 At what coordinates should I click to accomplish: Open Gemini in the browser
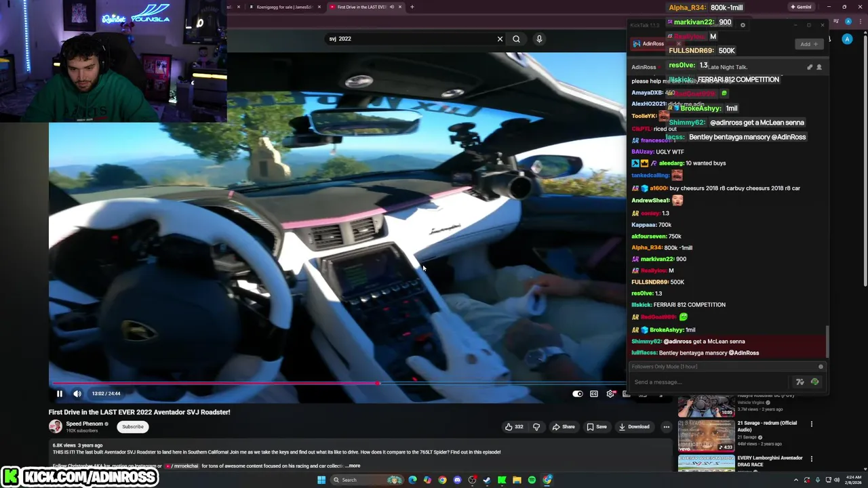[x=800, y=7]
